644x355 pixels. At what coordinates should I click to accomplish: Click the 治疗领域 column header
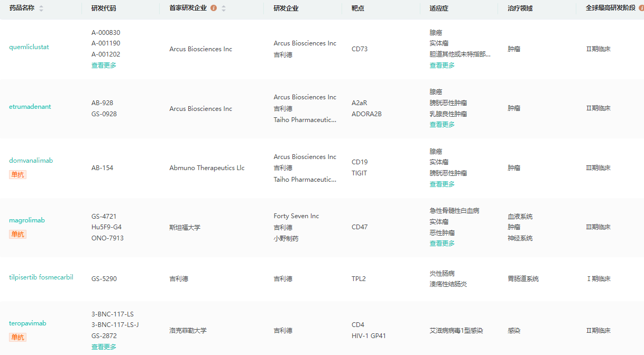[520, 8]
